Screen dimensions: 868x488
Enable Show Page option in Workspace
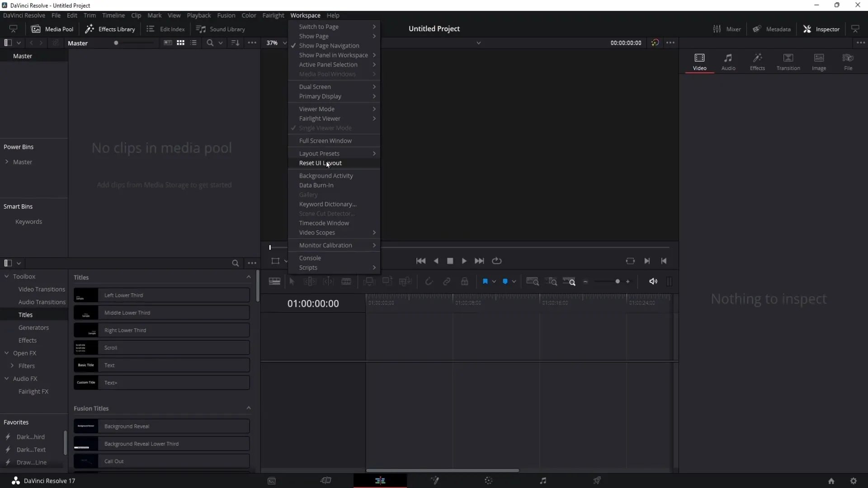(x=314, y=36)
